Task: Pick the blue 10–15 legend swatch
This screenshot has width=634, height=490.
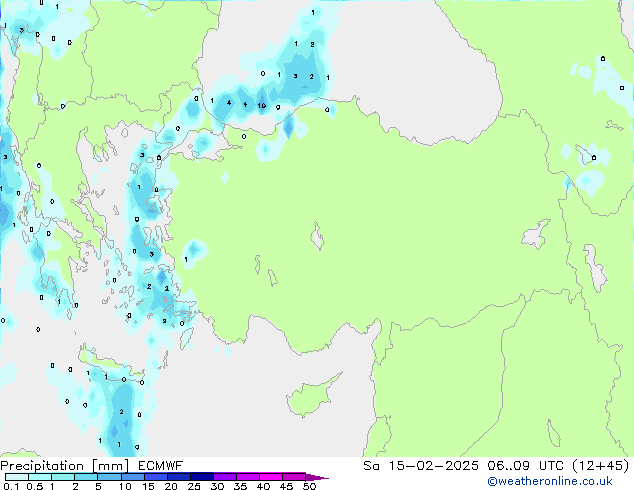Action: 133,477
